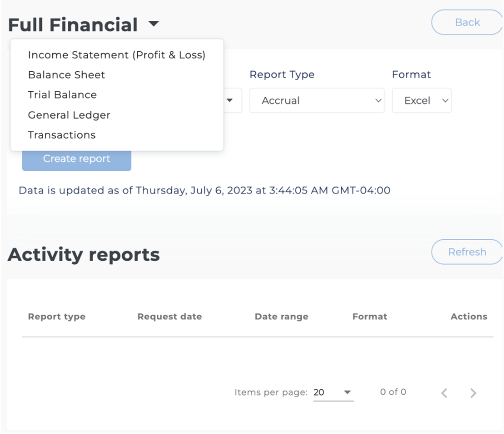Click the Format column header in table

tap(369, 316)
